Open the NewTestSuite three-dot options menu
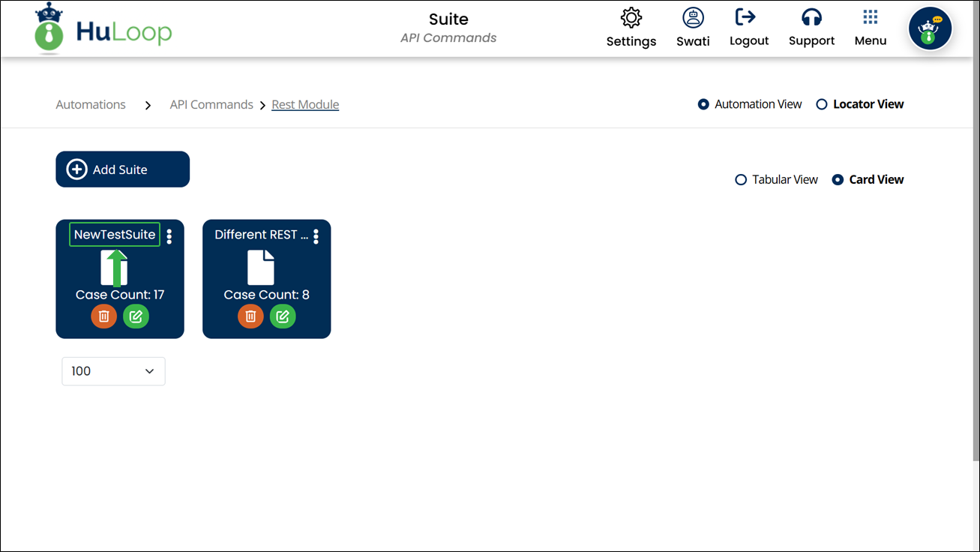Screen dimensions: 980x552 [x=169, y=236]
